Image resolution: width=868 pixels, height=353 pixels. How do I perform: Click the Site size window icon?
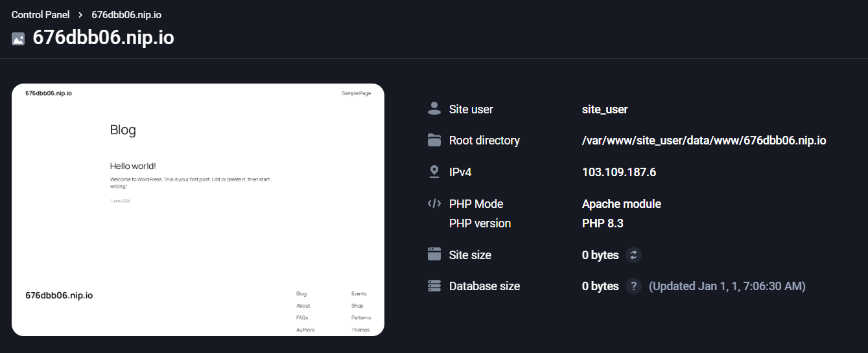(x=434, y=255)
